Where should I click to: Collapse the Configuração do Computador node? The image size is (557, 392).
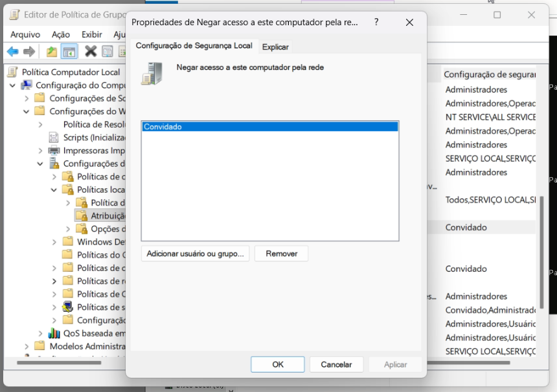(x=12, y=85)
